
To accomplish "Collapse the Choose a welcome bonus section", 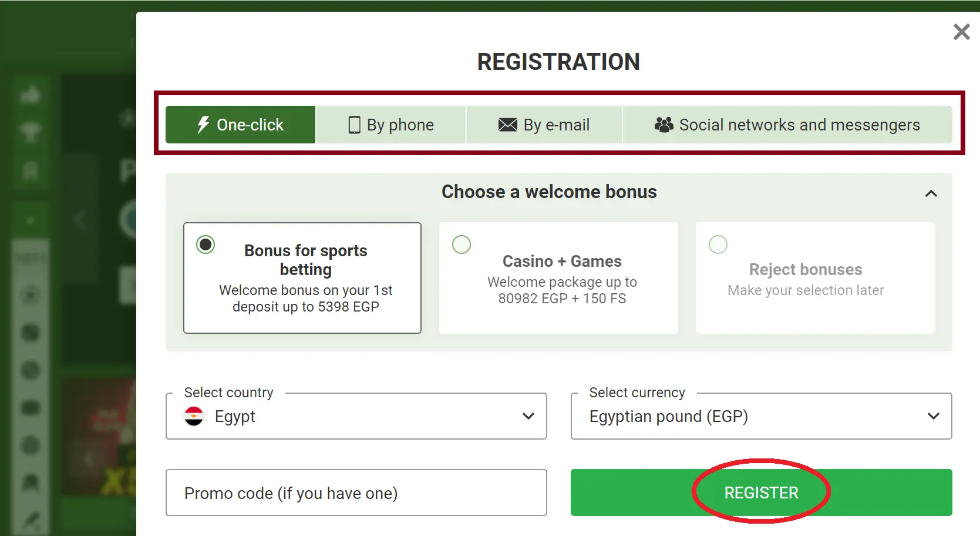I will (x=931, y=193).
